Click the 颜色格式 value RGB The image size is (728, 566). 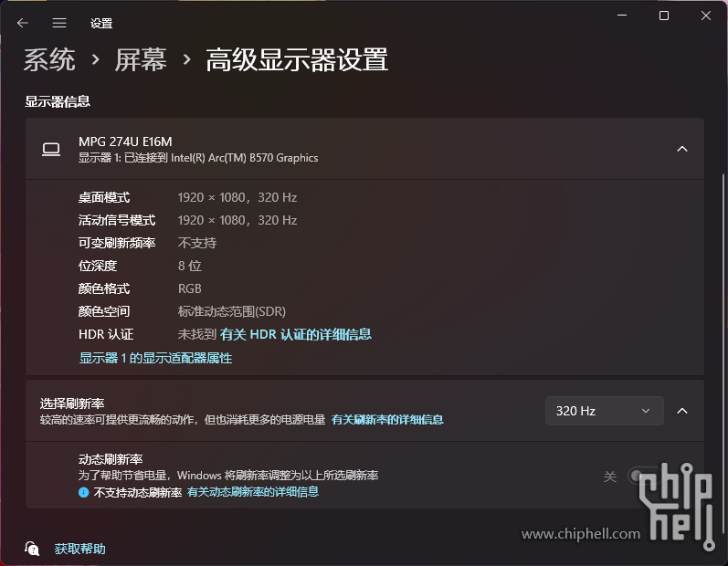[189, 288]
